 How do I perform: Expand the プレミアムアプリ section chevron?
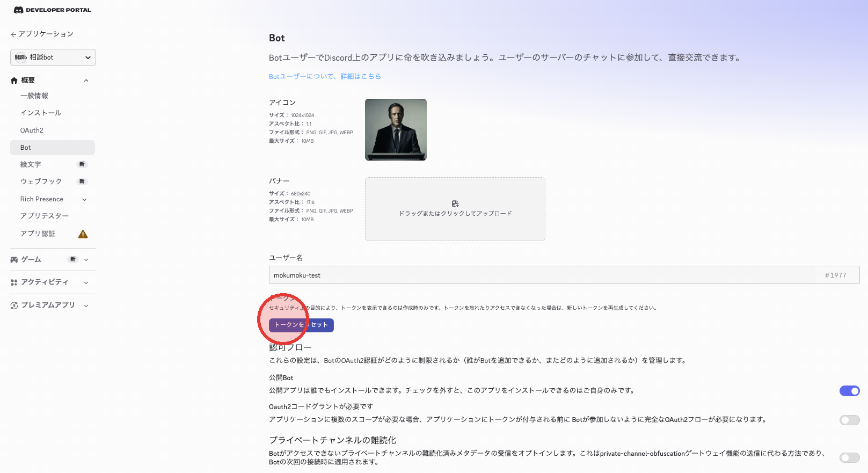pyautogui.click(x=86, y=306)
